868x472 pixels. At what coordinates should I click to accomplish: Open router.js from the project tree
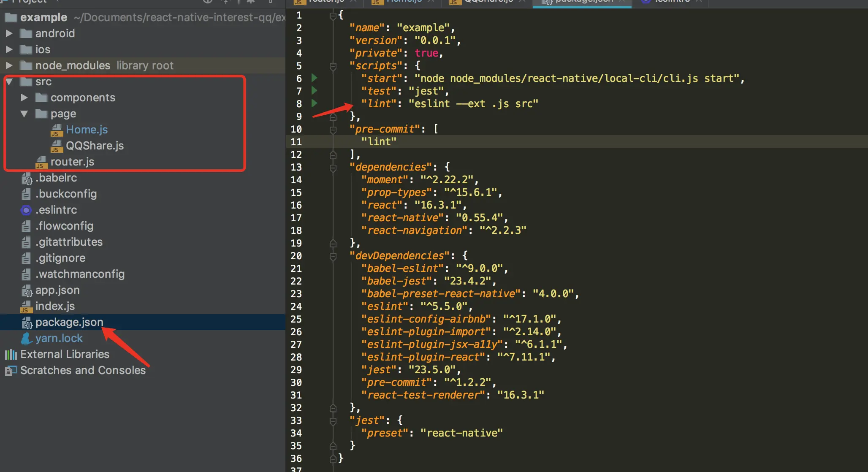72,162
